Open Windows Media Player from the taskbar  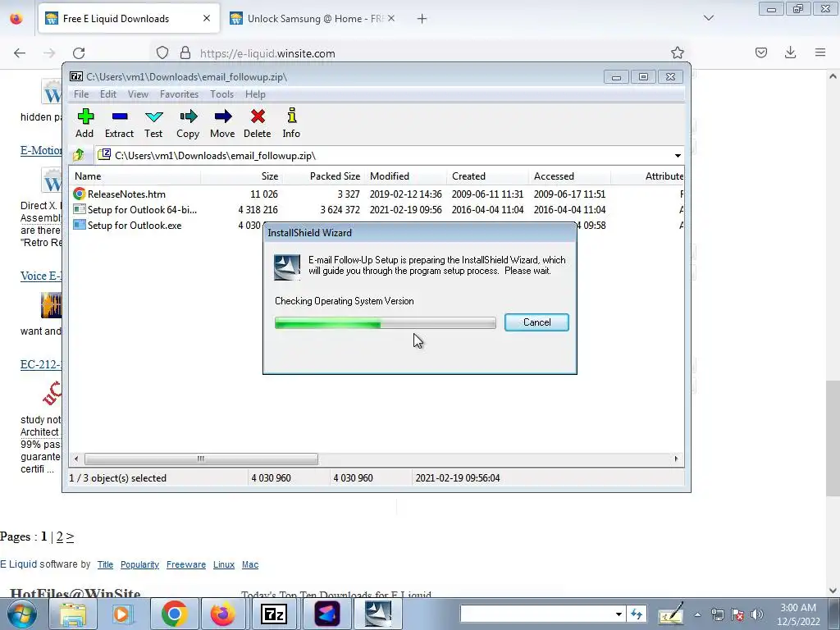click(122, 614)
